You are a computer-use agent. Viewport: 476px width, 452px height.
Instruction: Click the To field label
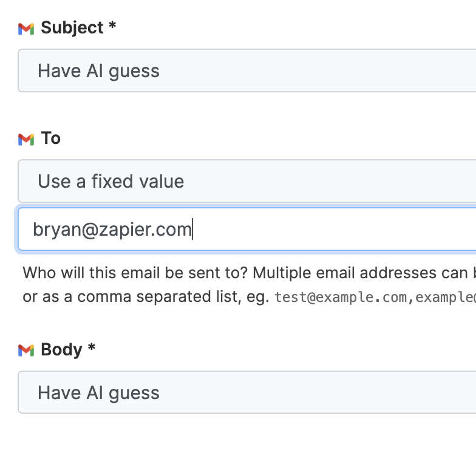click(51, 139)
